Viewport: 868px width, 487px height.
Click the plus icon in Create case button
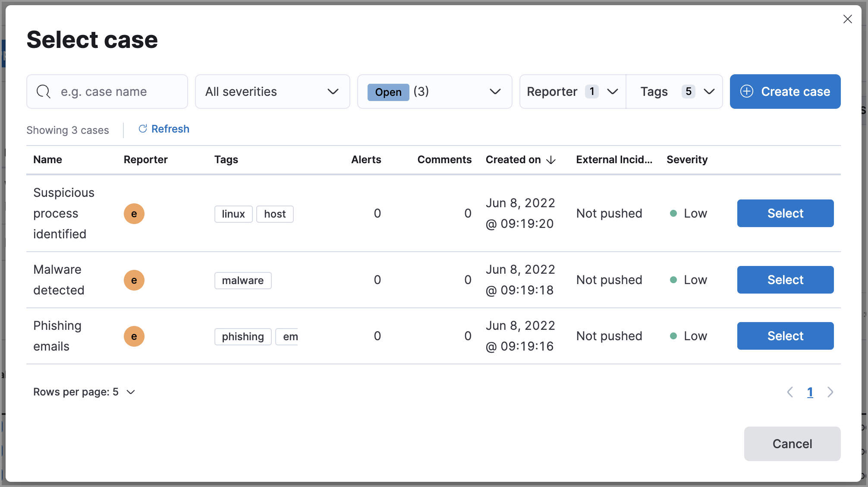click(747, 92)
